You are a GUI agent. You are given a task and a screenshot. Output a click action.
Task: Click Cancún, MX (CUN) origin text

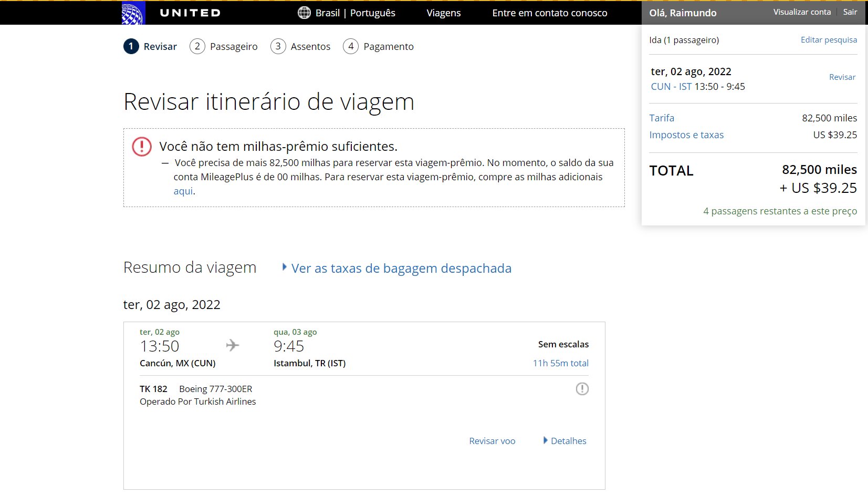[177, 363]
